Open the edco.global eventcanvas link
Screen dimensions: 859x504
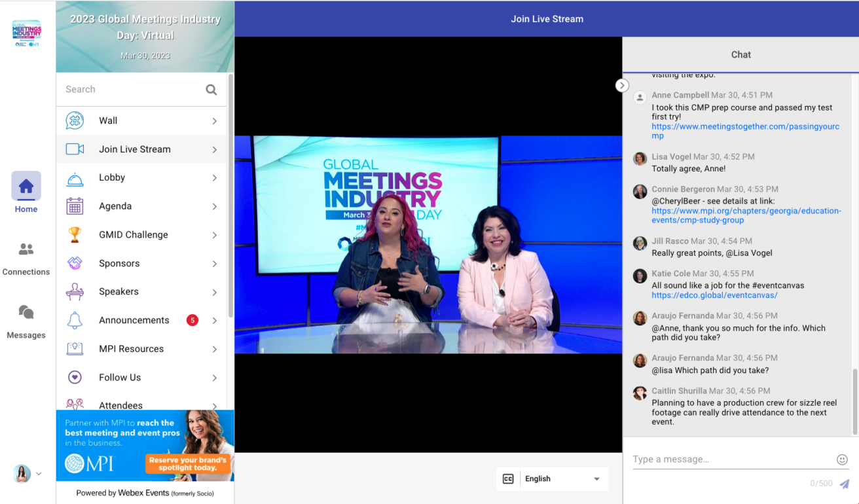click(x=714, y=295)
